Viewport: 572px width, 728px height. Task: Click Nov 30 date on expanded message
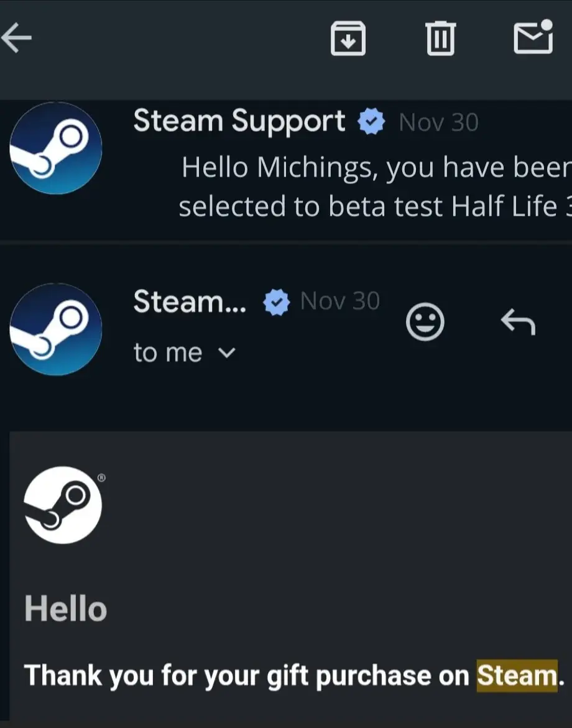[339, 302]
